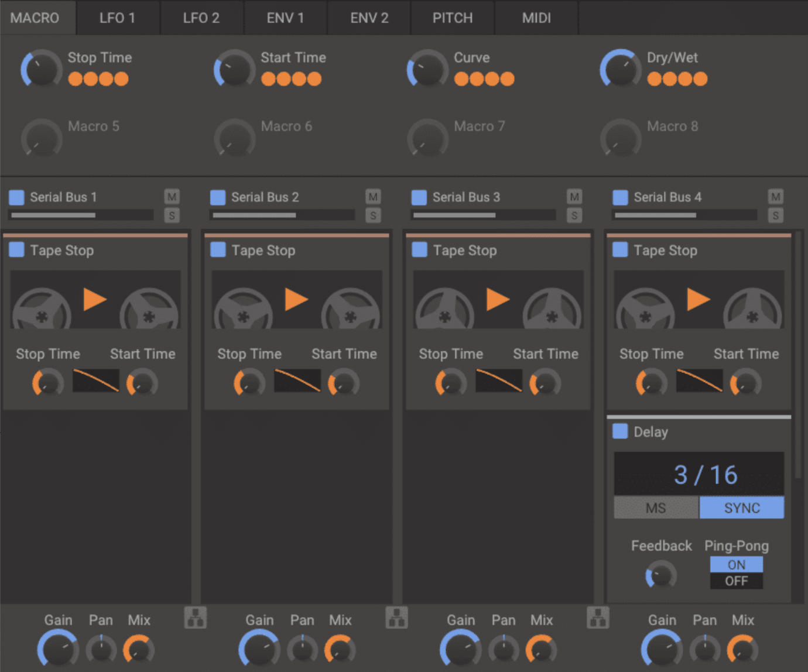This screenshot has height=672, width=808.
Task: Click the Start Time knob in Serial Bus 2
Action: tap(344, 383)
